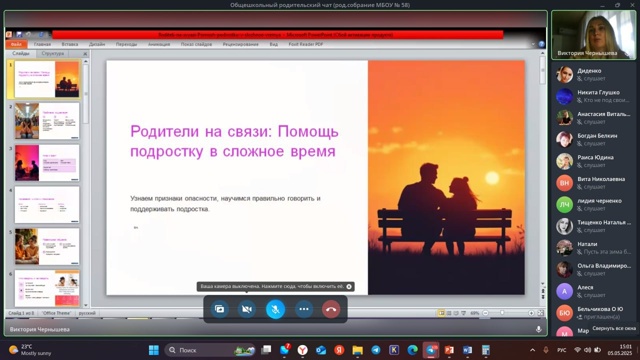Switch to the Главная ribbon tab

coord(42,44)
